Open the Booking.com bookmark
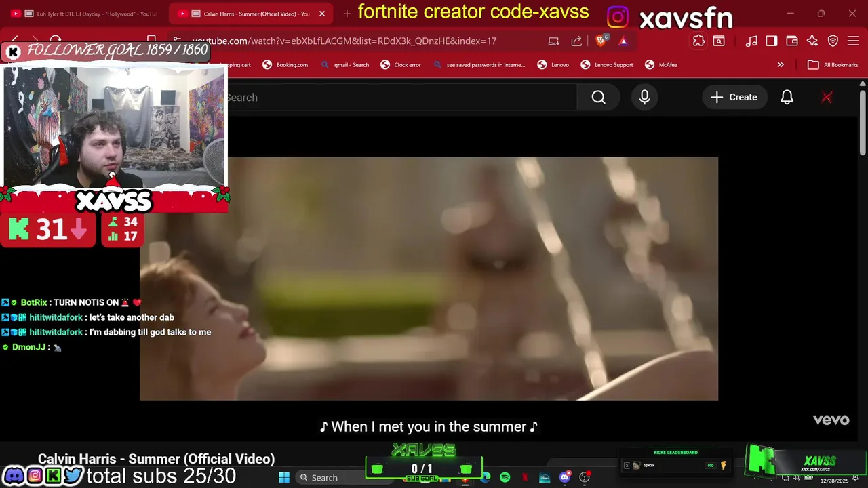 (285, 65)
